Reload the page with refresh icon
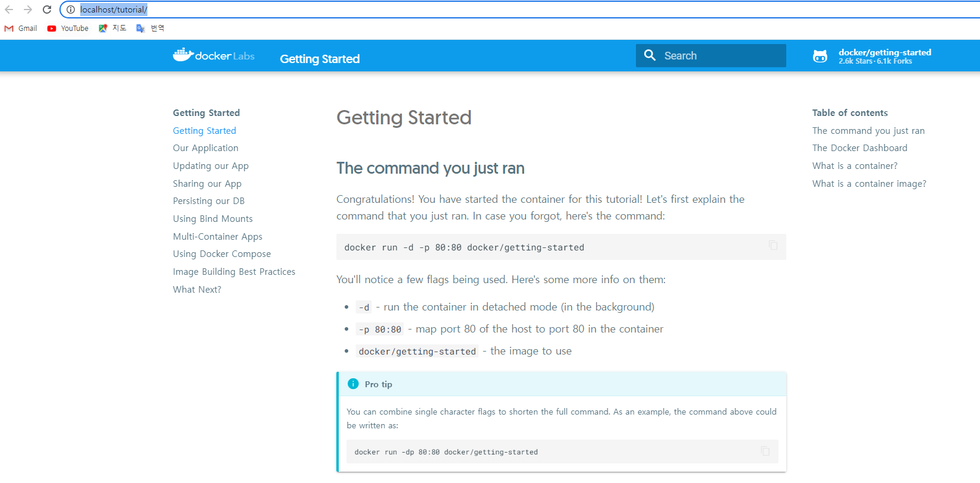This screenshot has width=980, height=483. click(47, 10)
